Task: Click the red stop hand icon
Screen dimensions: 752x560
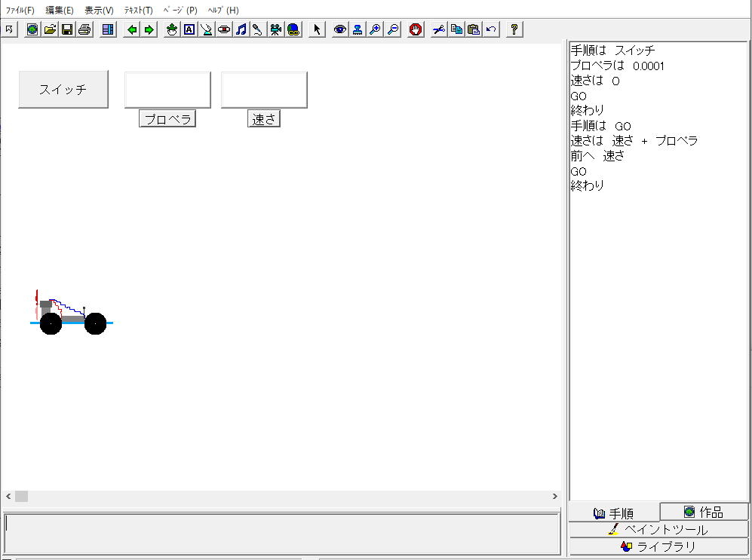Action: click(x=416, y=29)
